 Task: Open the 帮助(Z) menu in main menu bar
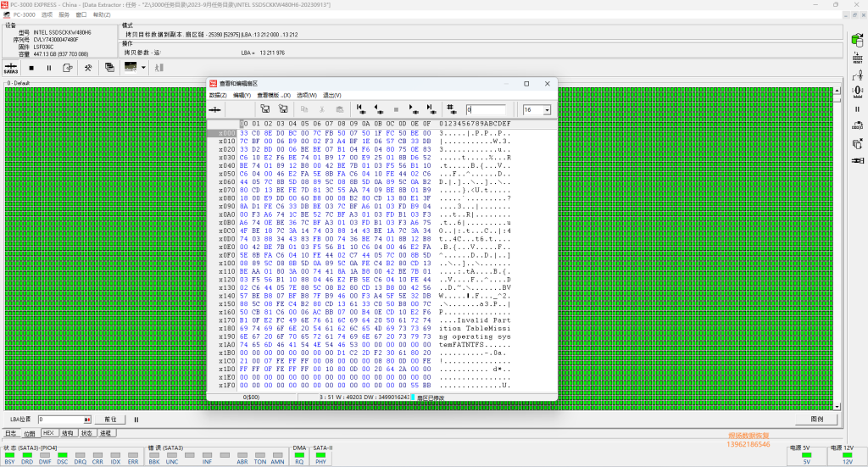[x=102, y=15]
